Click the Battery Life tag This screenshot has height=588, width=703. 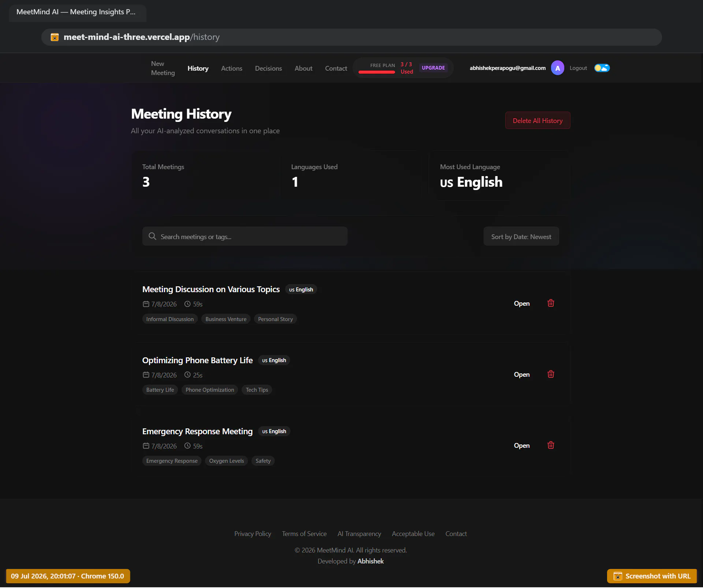(160, 390)
